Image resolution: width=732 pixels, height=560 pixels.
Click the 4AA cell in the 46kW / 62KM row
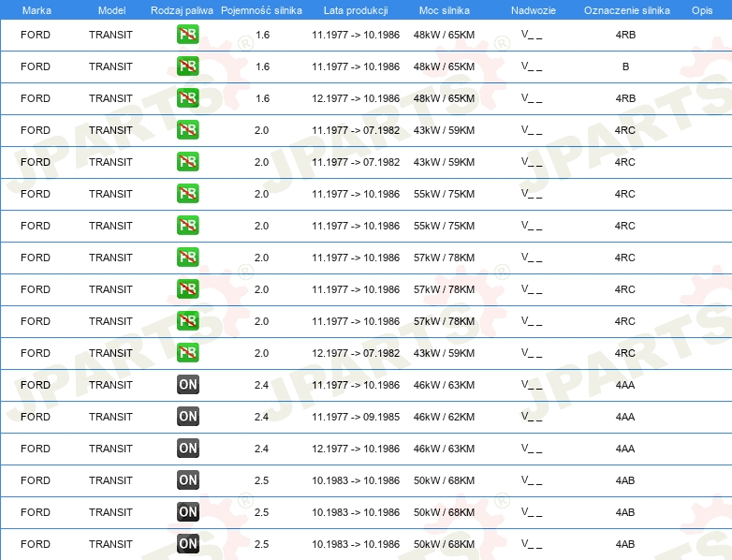click(x=625, y=417)
